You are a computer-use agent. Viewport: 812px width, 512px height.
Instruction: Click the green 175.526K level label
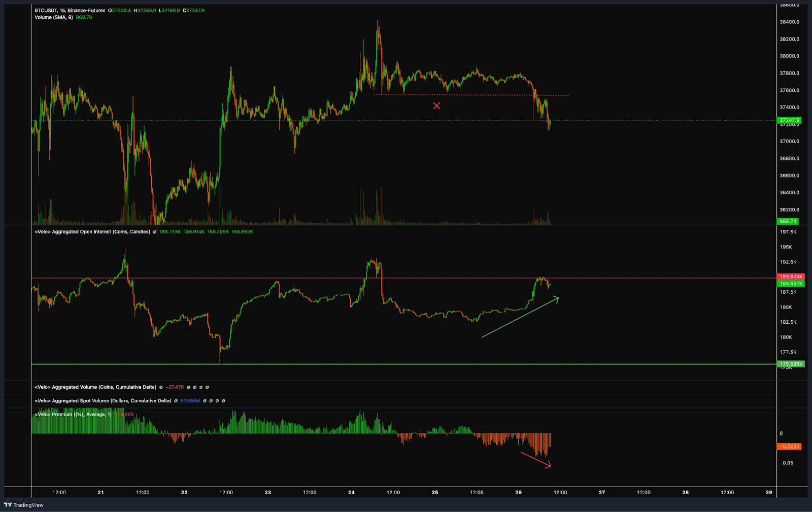tap(791, 364)
